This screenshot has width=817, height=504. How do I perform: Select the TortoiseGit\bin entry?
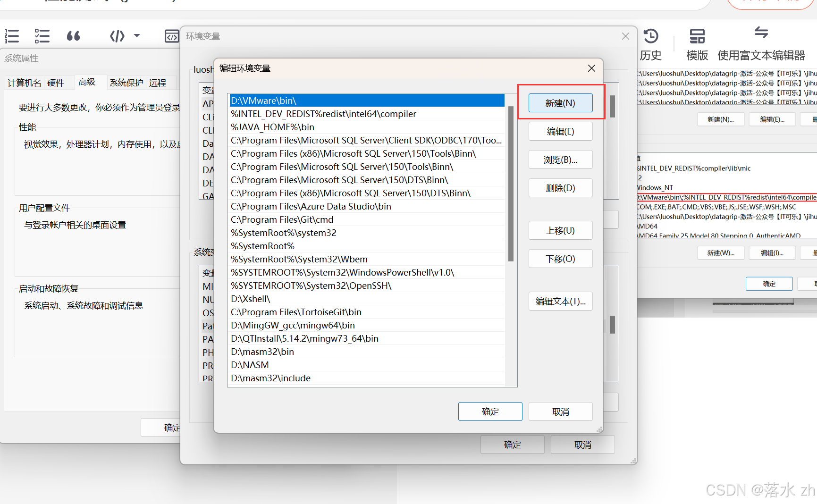point(367,312)
